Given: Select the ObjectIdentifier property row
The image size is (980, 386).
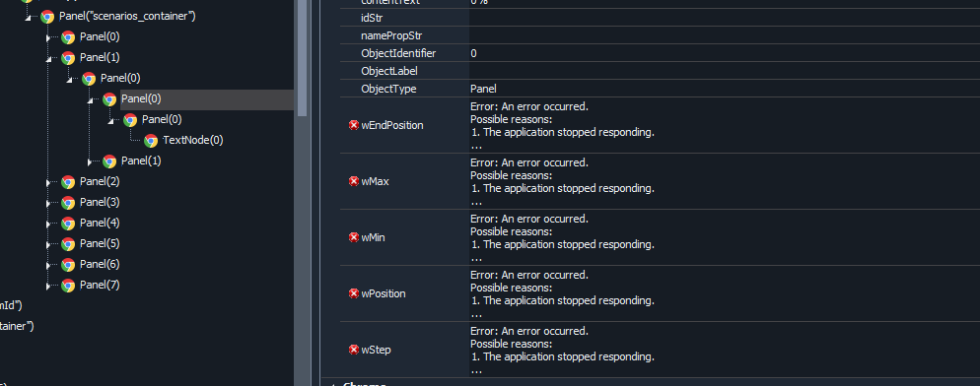Looking at the screenshot, I should click(x=660, y=53).
